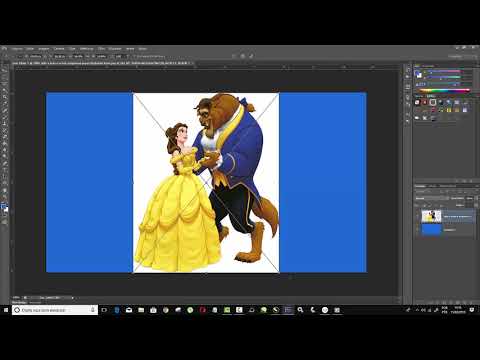Click the blue foreground color in toolbox
480x360 pixels.
point(3,206)
